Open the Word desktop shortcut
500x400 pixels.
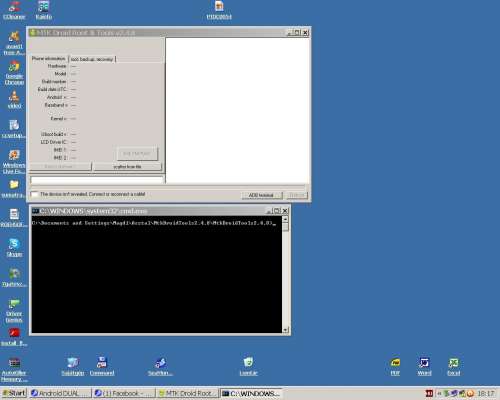tap(424, 366)
